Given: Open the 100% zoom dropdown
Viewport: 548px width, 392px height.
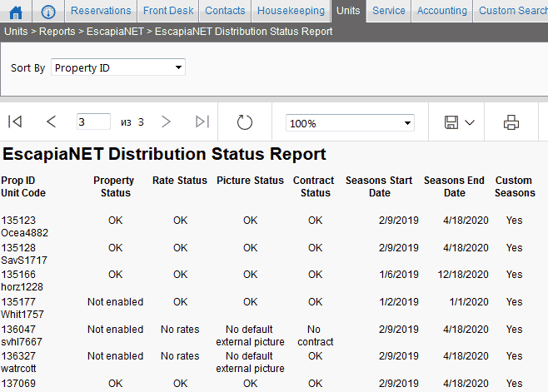Looking at the screenshot, I should (x=350, y=123).
